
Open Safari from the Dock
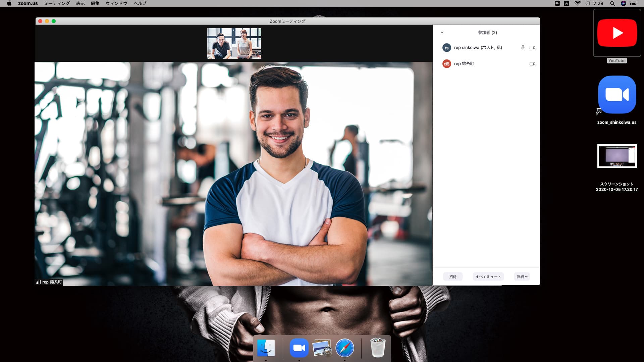pos(345,348)
